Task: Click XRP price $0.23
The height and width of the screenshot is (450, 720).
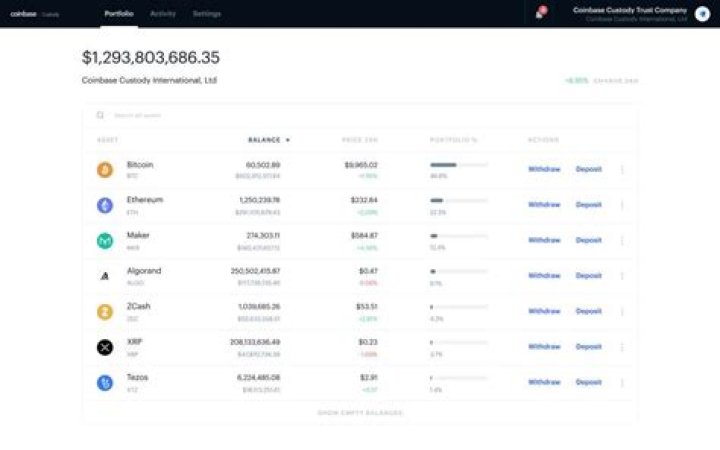Action: click(x=368, y=342)
